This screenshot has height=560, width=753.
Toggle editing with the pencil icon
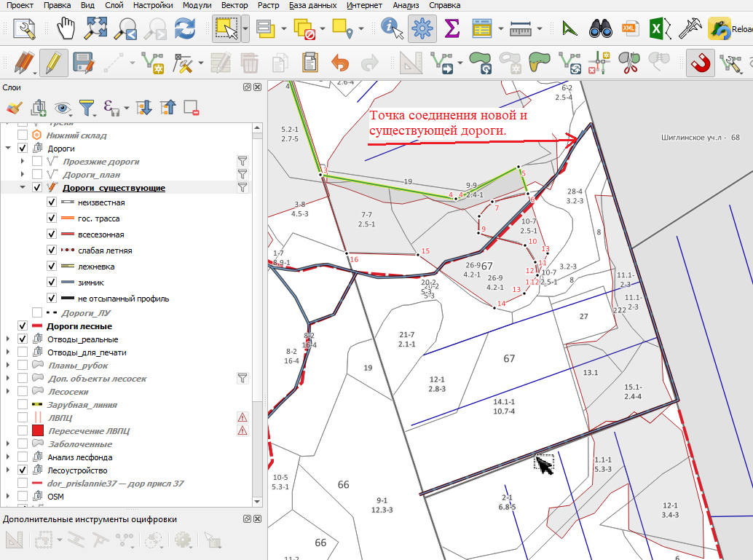(x=53, y=63)
